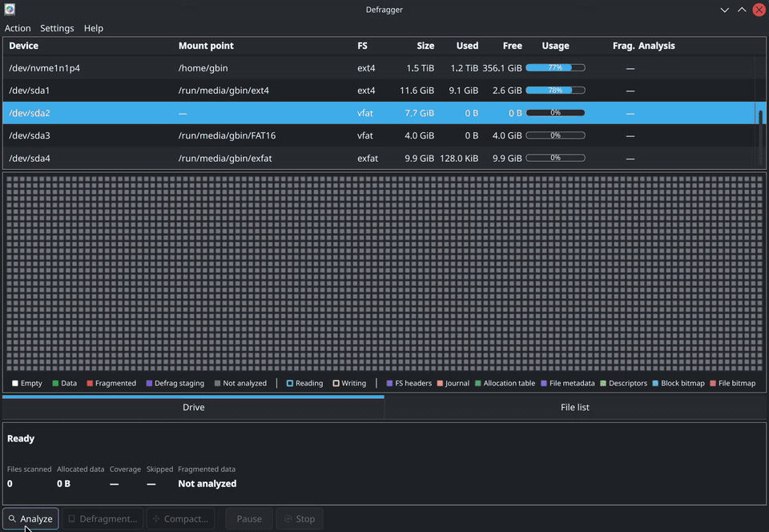Click the Compact... button
This screenshot has width=769, height=532.
click(x=180, y=518)
